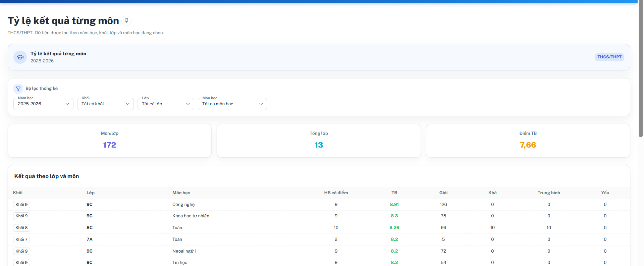Open the Lớp filter dropdown

(x=166, y=104)
